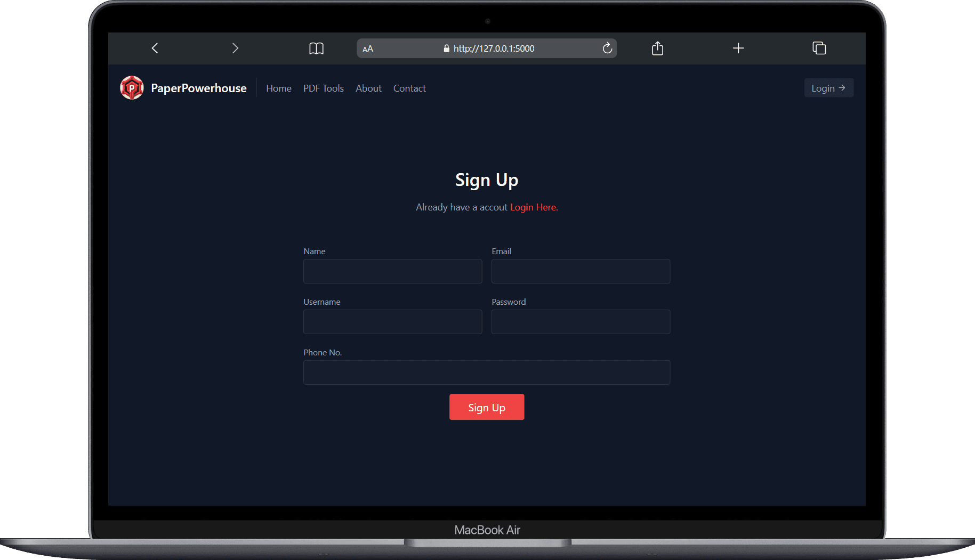This screenshot has height=560, width=975.
Task: Focus the Password input field
Action: 581,322
